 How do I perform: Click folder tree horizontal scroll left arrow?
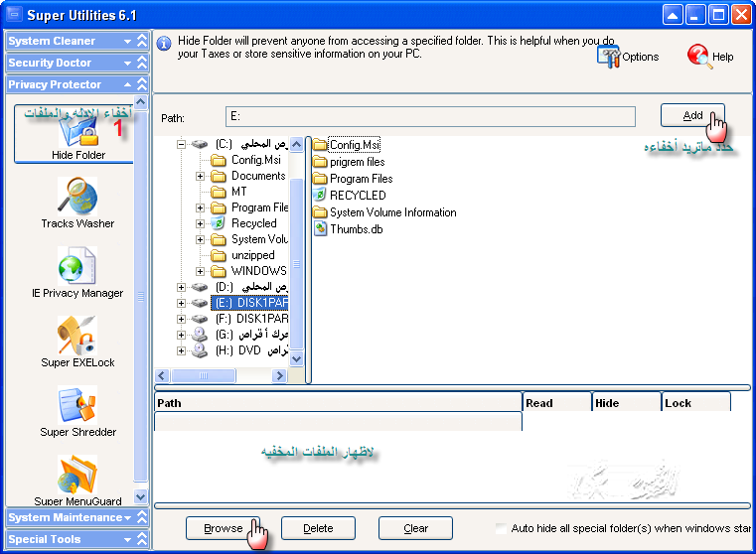coord(163,375)
